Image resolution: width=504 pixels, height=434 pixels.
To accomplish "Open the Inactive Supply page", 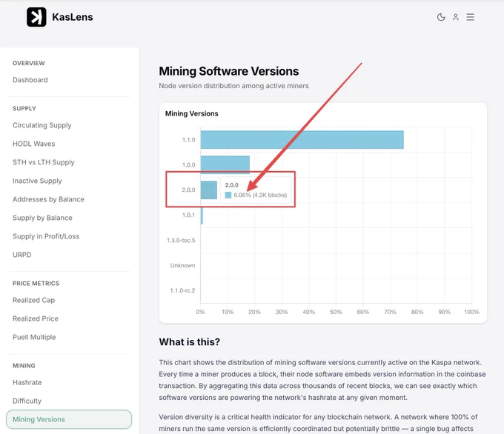I will [37, 181].
